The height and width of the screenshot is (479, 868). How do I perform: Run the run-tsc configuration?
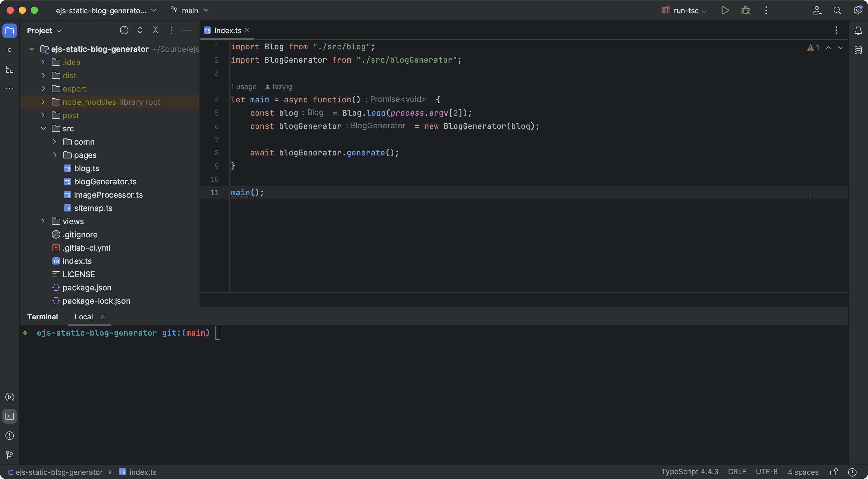click(x=725, y=11)
